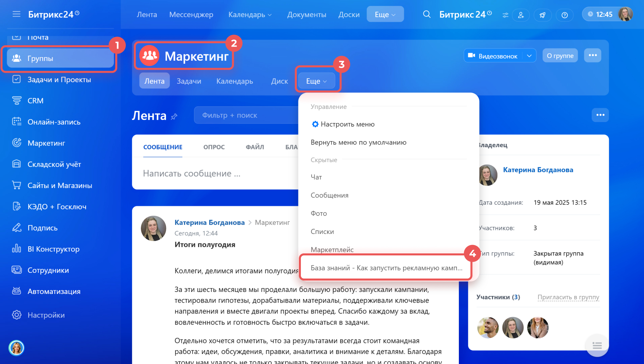The image size is (644, 364).
Task: Open the Задачи group tab
Action: click(x=189, y=81)
